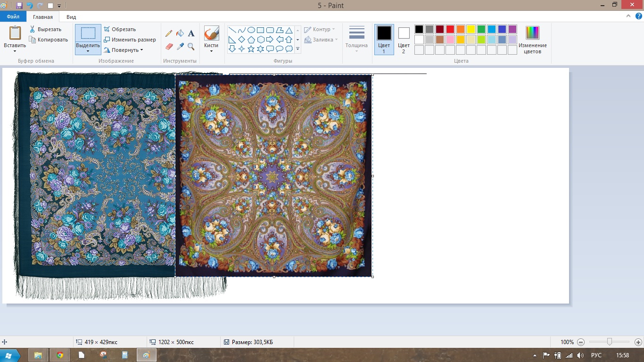The width and height of the screenshot is (644, 362).
Task: Open the Файл menu
Action: [13, 17]
